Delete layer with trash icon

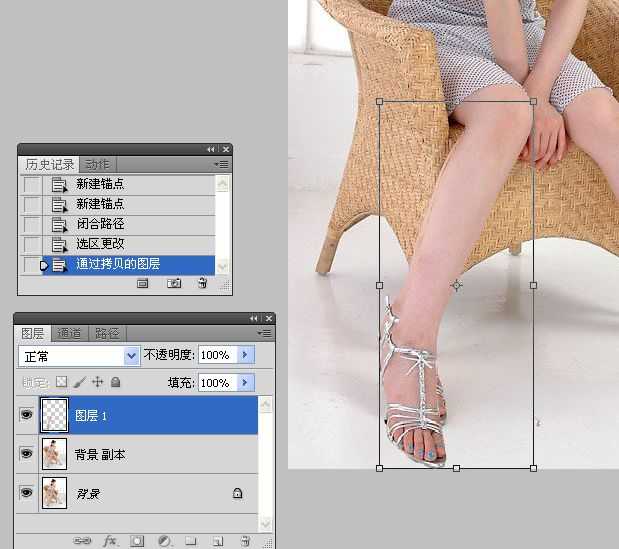(x=246, y=541)
